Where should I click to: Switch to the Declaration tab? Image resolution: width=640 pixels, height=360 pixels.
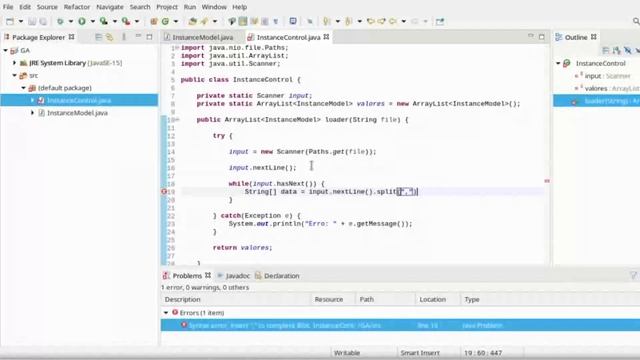coord(278,276)
